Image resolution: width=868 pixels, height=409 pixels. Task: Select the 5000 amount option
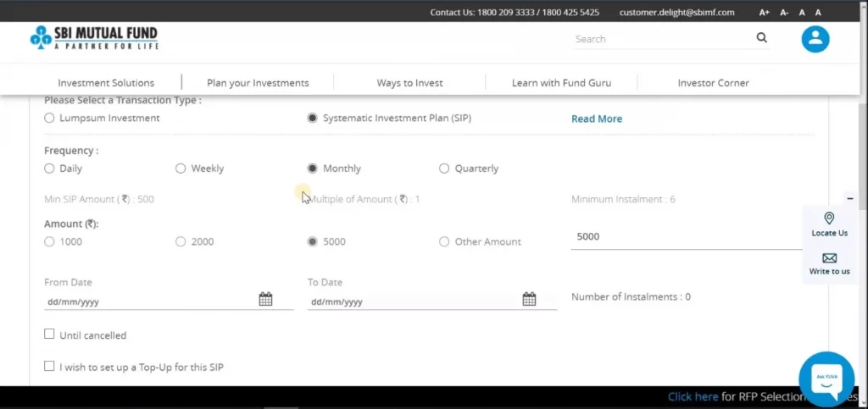[313, 241]
